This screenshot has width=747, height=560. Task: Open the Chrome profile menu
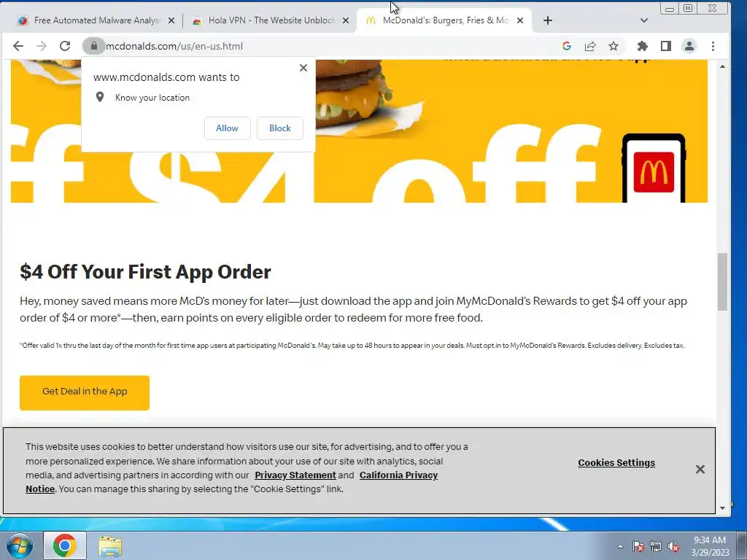[689, 46]
